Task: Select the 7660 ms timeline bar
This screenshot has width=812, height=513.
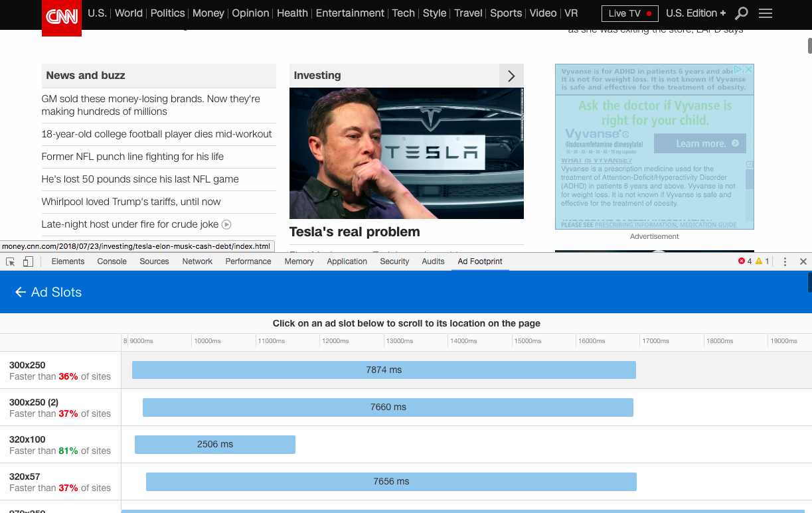Action: pyautogui.click(x=388, y=407)
